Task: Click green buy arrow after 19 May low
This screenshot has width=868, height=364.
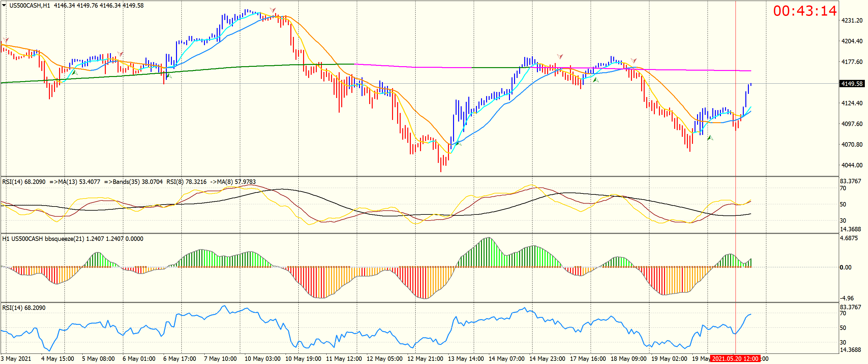Action: click(710, 138)
